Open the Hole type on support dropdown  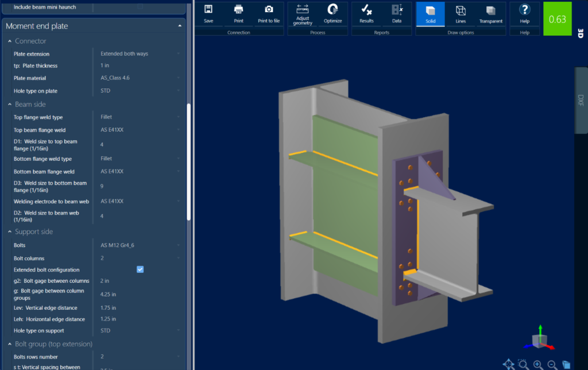click(140, 330)
